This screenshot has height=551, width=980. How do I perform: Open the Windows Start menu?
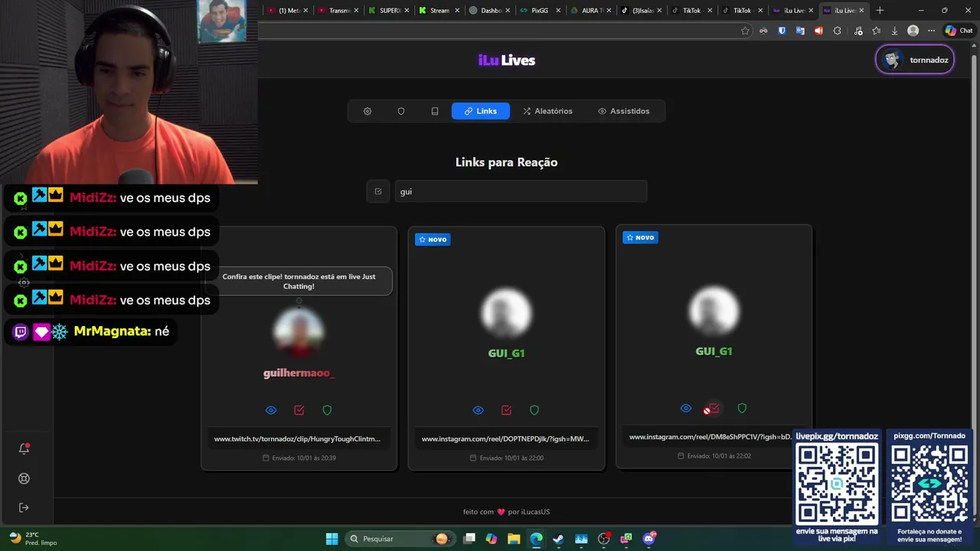point(332,539)
